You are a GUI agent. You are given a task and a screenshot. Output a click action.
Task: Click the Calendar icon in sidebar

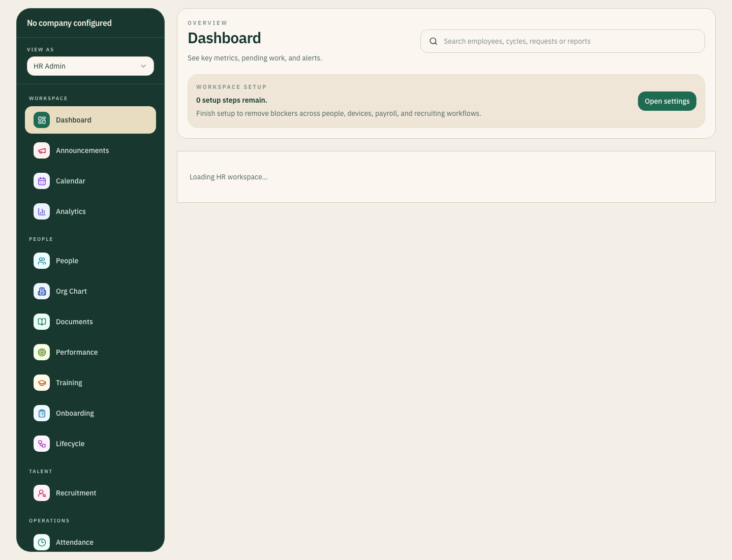click(x=42, y=181)
